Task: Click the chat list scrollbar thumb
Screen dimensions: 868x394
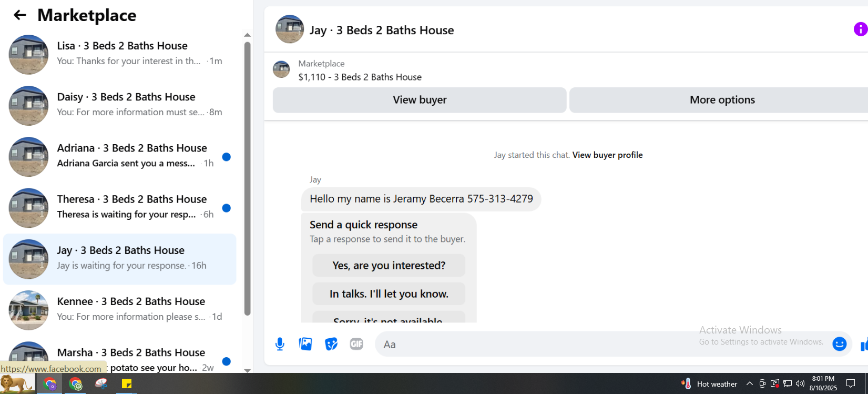Action: [x=247, y=179]
